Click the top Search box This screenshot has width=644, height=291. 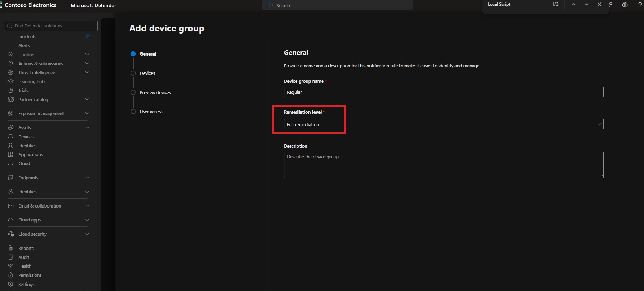point(337,5)
